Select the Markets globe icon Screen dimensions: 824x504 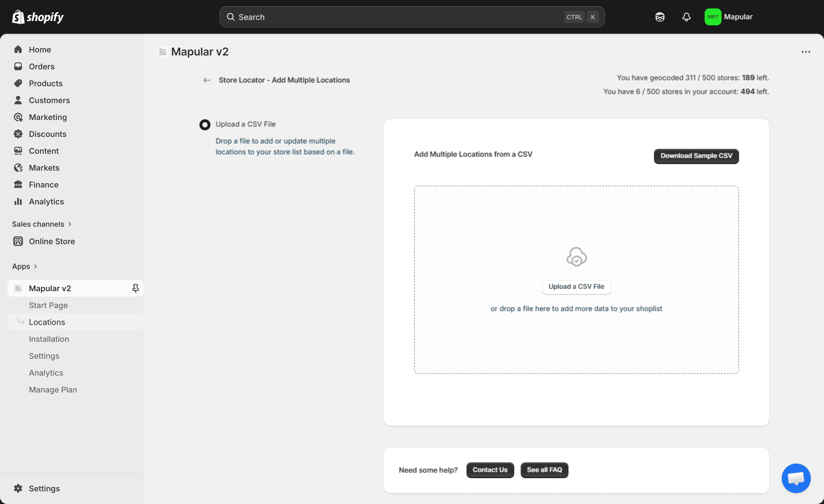[18, 168]
